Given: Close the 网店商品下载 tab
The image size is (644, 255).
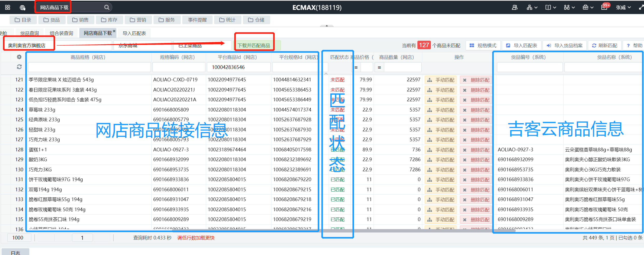Looking at the screenshot, I should coord(114,31).
